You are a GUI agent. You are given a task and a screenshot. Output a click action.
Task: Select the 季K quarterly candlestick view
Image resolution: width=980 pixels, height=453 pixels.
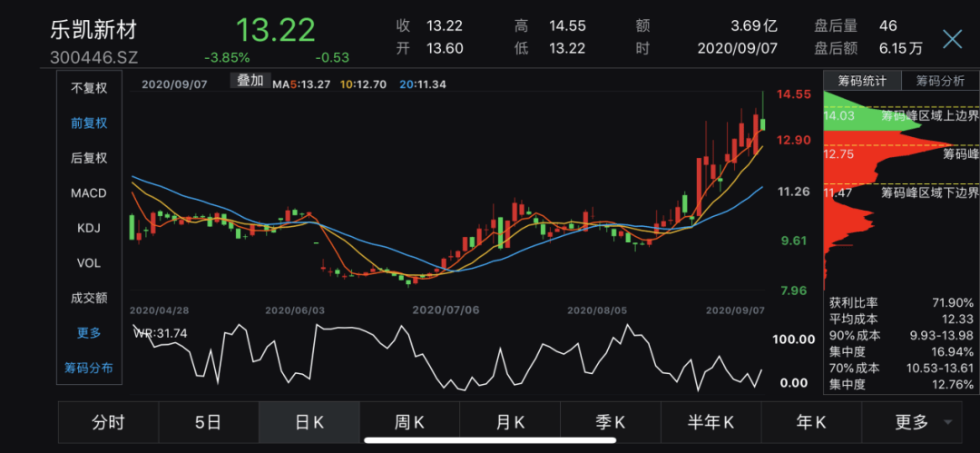tap(610, 423)
